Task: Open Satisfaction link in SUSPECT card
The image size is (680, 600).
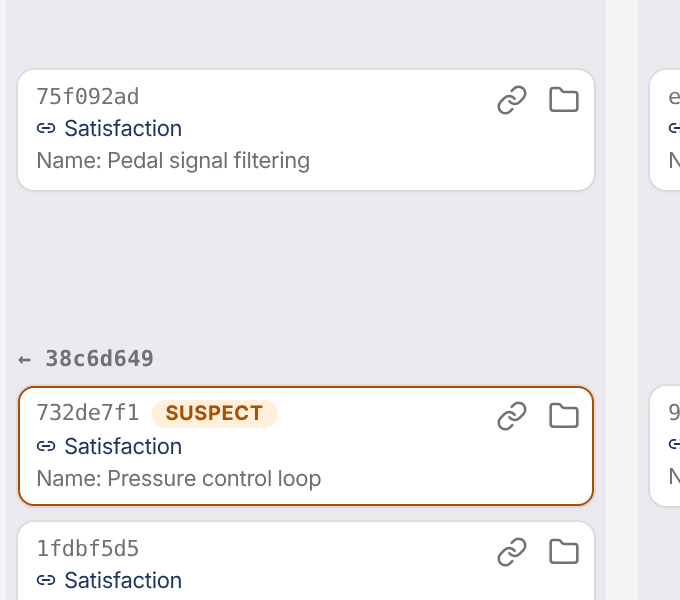Action: 123,446
